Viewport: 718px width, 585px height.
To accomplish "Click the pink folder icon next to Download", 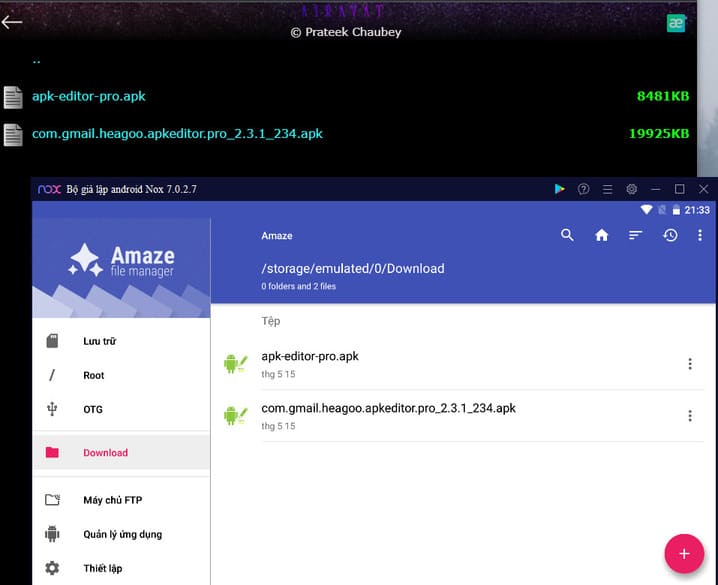I will coord(52,452).
